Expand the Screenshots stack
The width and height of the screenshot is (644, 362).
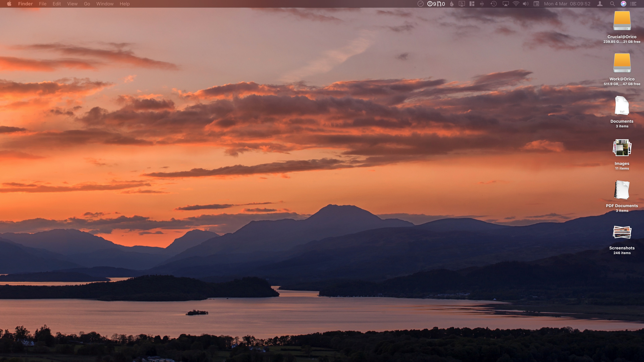pyautogui.click(x=622, y=232)
